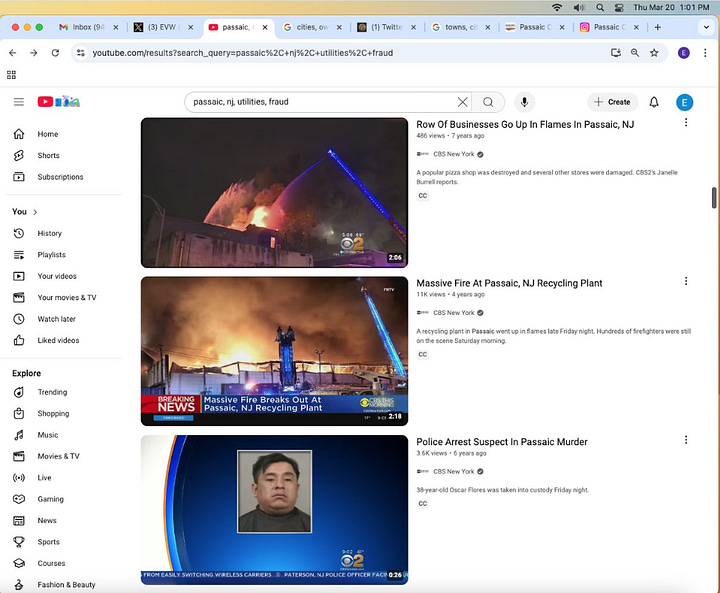Open a new browser tab
Viewport: 720px width, 593px height.
658,27
